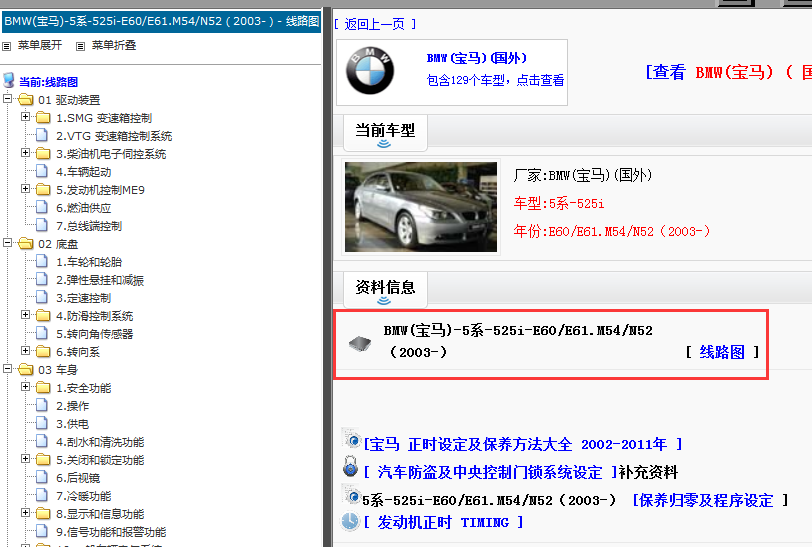Click the folder icon of 03 车身
The width and height of the screenshot is (812, 547).
coord(25,369)
